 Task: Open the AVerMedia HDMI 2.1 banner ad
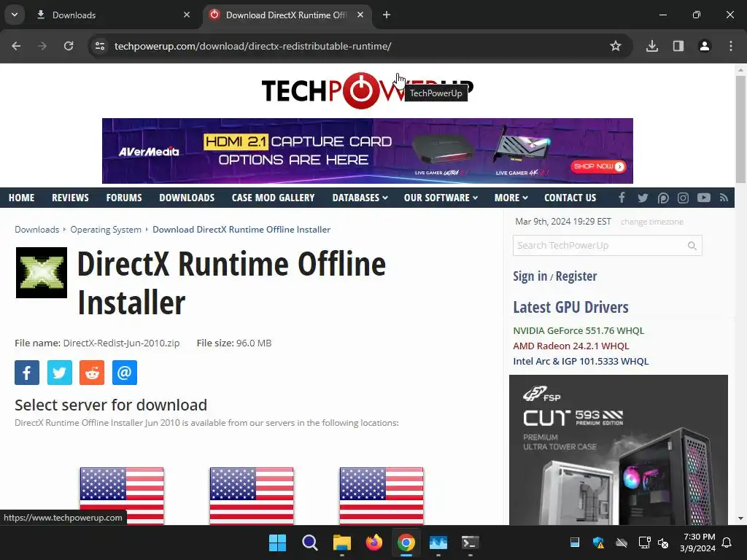pyautogui.click(x=368, y=151)
